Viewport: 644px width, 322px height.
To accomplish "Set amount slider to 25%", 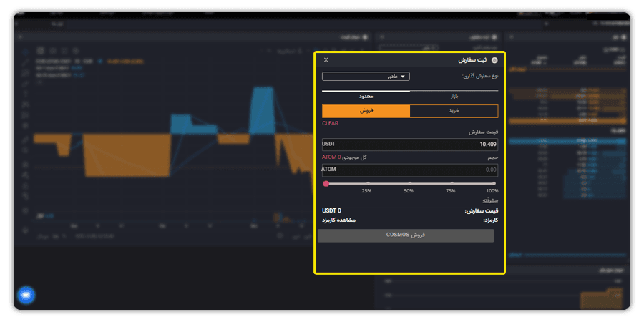I will 368,184.
